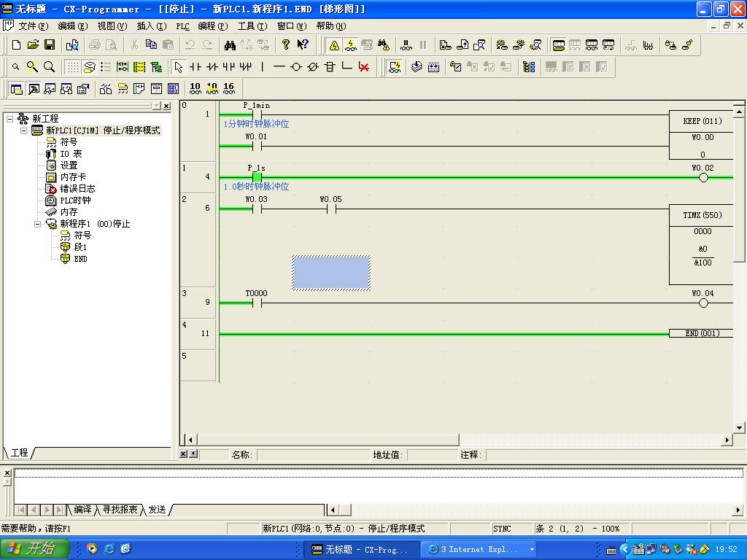Toggle the Monitor operating mode button
The image size is (747, 560).
pyautogui.click(x=592, y=45)
